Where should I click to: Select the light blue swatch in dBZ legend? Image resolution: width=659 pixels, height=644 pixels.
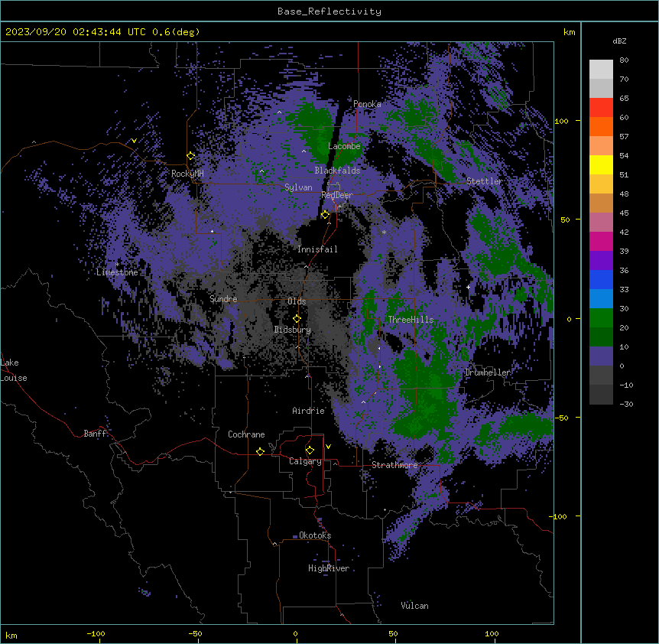click(x=601, y=298)
